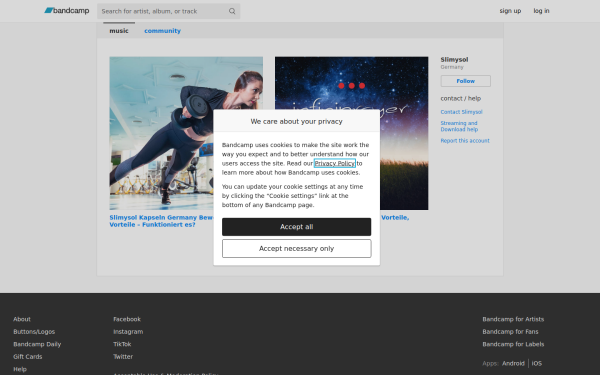Open the Privacy Policy link in dialog
600x375 pixels.
point(334,163)
